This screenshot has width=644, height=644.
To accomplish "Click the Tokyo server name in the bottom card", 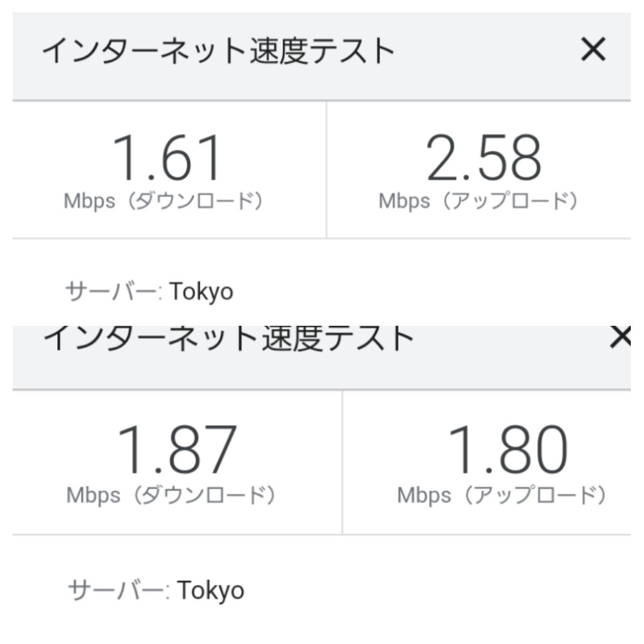I will click(x=210, y=590).
